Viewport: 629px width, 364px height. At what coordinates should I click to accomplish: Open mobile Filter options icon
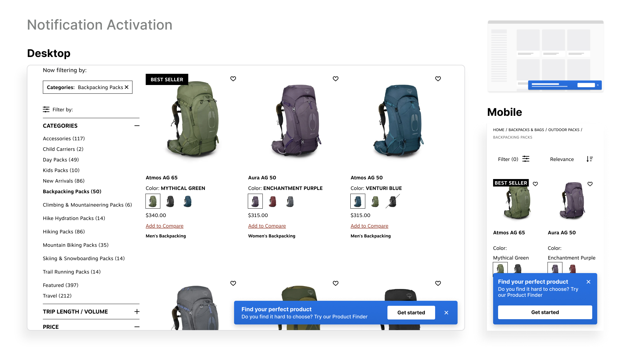pos(526,159)
